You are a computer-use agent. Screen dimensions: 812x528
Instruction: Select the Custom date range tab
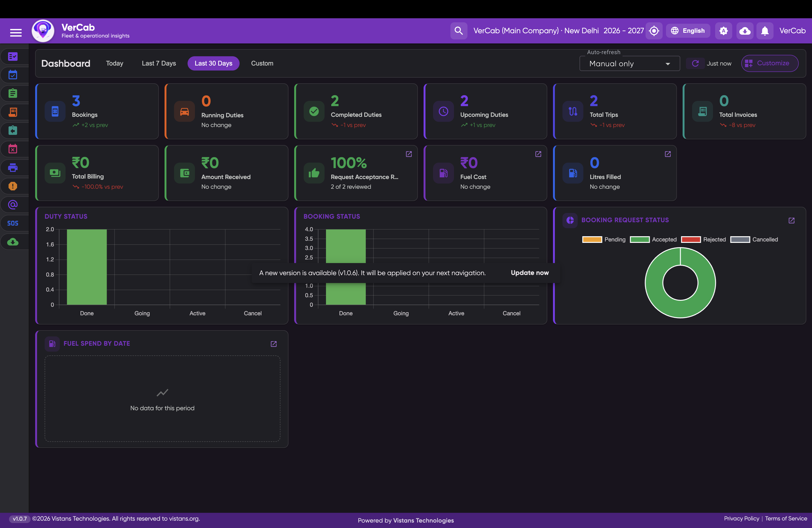click(x=262, y=63)
